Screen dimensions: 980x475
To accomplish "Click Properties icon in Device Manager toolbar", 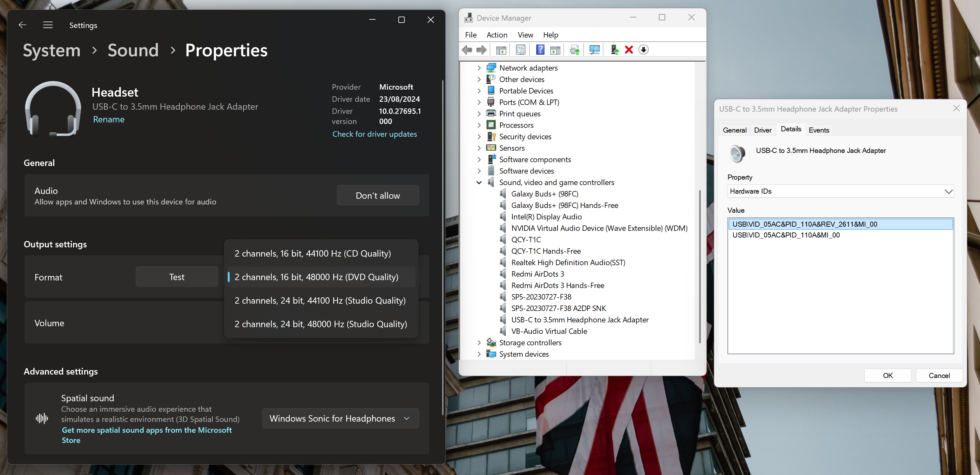I will click(x=520, y=50).
